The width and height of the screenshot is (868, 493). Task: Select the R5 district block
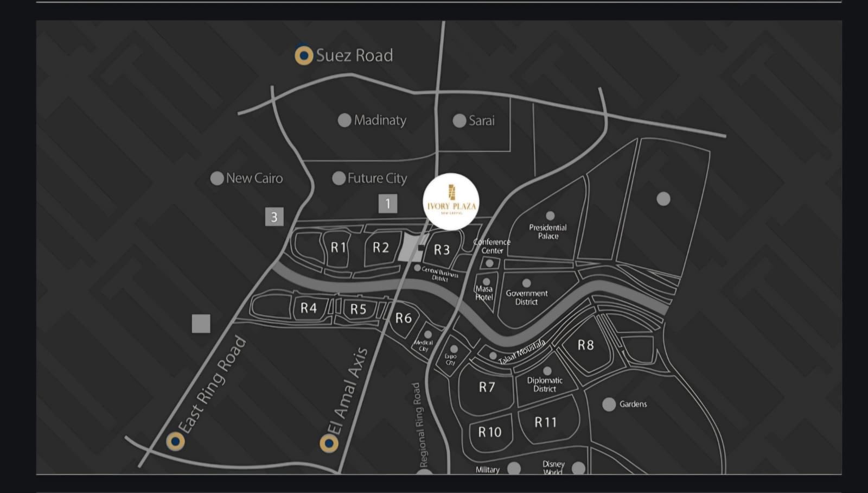(x=358, y=309)
